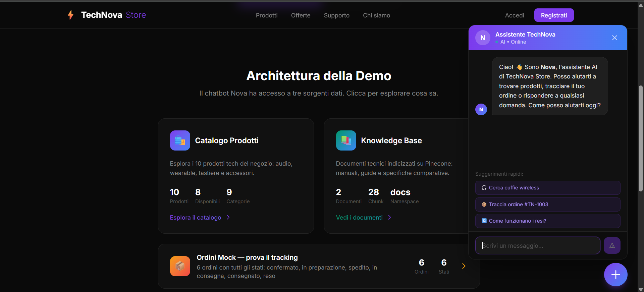Image resolution: width=644 pixels, height=292 pixels.
Task: Expand the Ordini Mock row chevron
Action: tap(464, 266)
